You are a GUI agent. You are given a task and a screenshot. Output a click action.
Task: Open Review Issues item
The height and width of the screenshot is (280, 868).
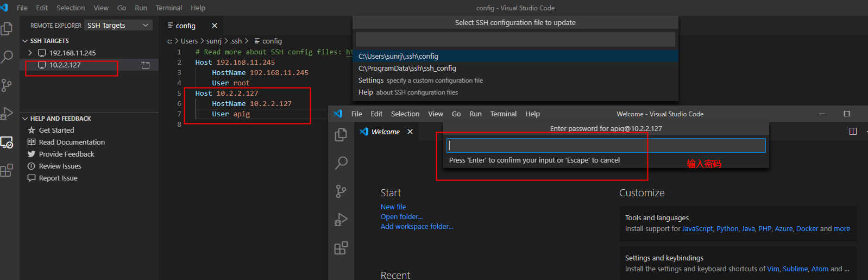point(60,166)
